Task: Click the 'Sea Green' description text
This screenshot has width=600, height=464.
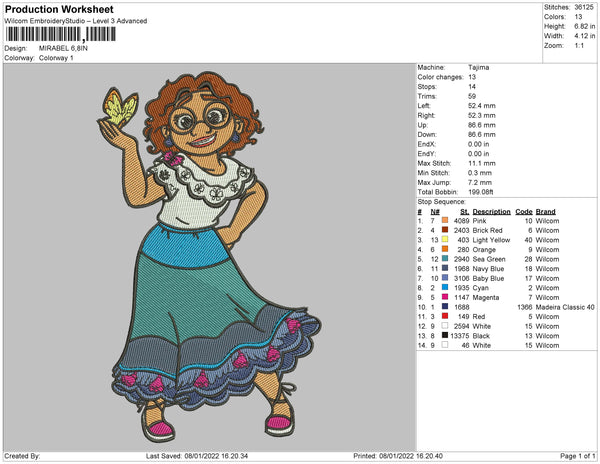Action: tap(489, 259)
